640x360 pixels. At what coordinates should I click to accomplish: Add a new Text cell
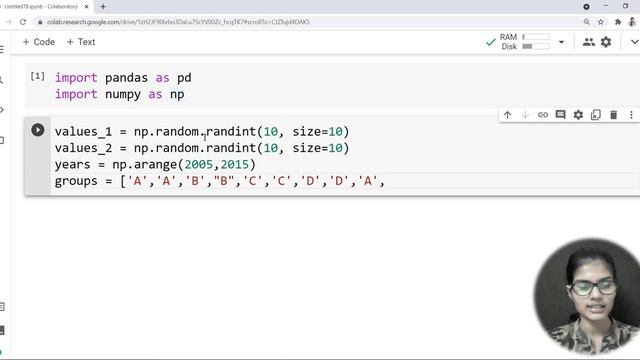point(81,42)
